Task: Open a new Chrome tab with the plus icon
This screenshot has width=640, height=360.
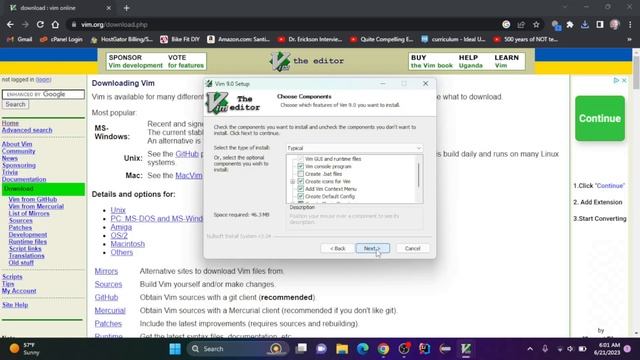Action: (x=127, y=8)
